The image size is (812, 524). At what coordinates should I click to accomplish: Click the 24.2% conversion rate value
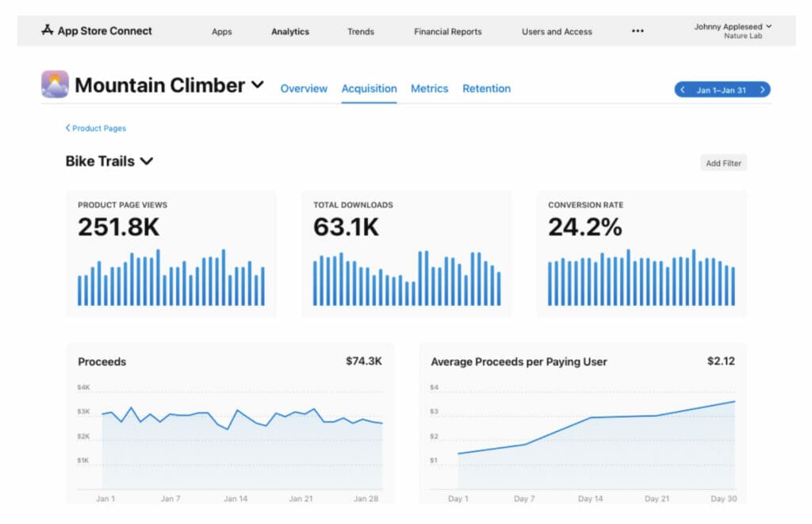point(585,227)
